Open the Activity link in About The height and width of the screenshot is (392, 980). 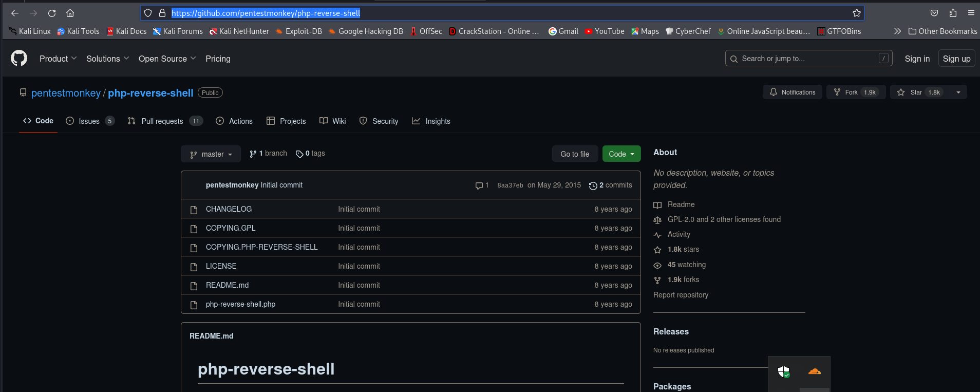coord(672,234)
